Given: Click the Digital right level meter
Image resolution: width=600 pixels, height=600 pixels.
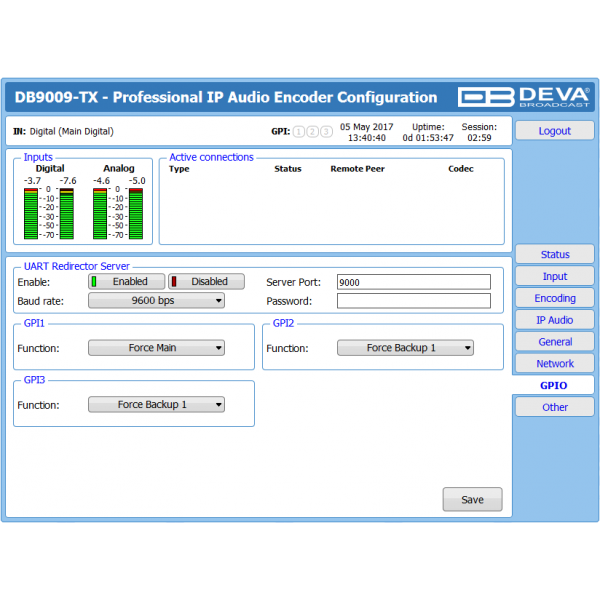Looking at the screenshot, I should (67, 214).
